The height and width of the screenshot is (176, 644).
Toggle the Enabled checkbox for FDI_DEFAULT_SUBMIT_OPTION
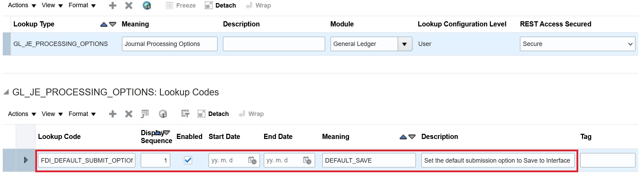click(188, 160)
